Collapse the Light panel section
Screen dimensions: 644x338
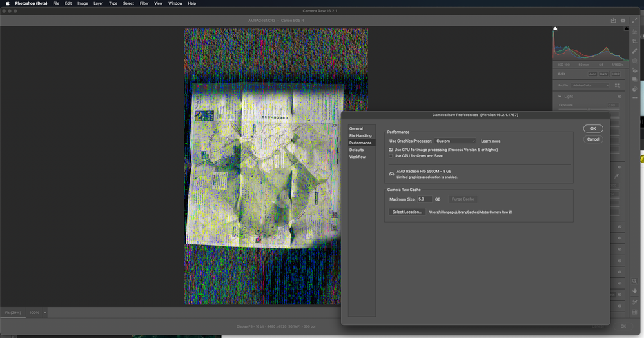tap(560, 97)
